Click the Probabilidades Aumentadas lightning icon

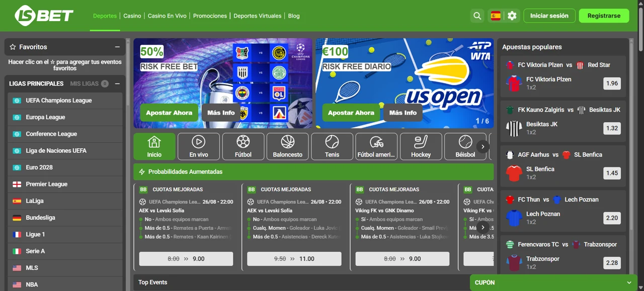tap(142, 172)
